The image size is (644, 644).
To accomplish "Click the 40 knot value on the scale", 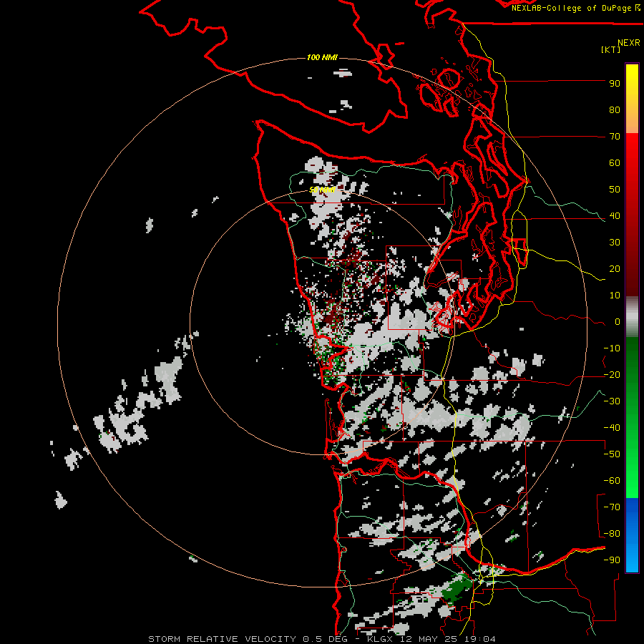I will click(615, 216).
